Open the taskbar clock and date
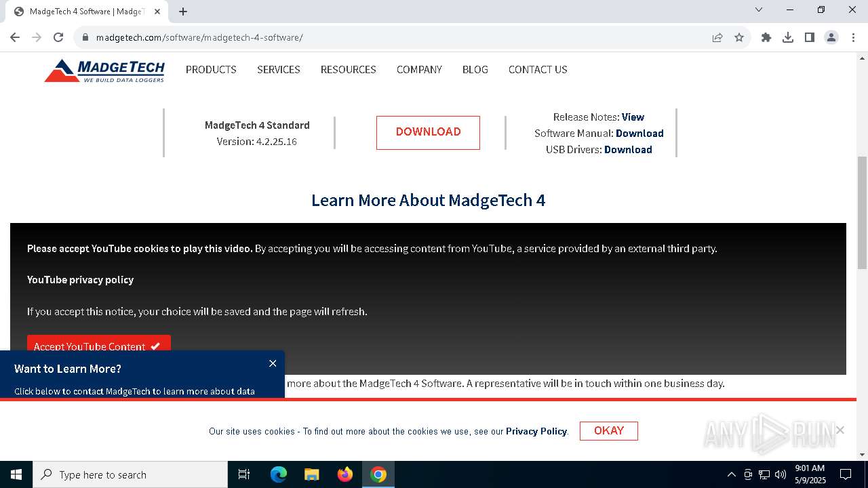 click(x=810, y=474)
